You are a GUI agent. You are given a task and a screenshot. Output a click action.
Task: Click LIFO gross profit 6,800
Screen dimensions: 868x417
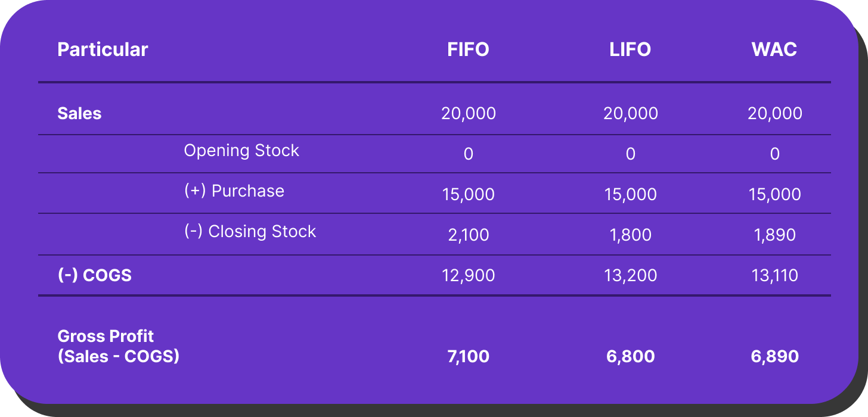tap(630, 357)
